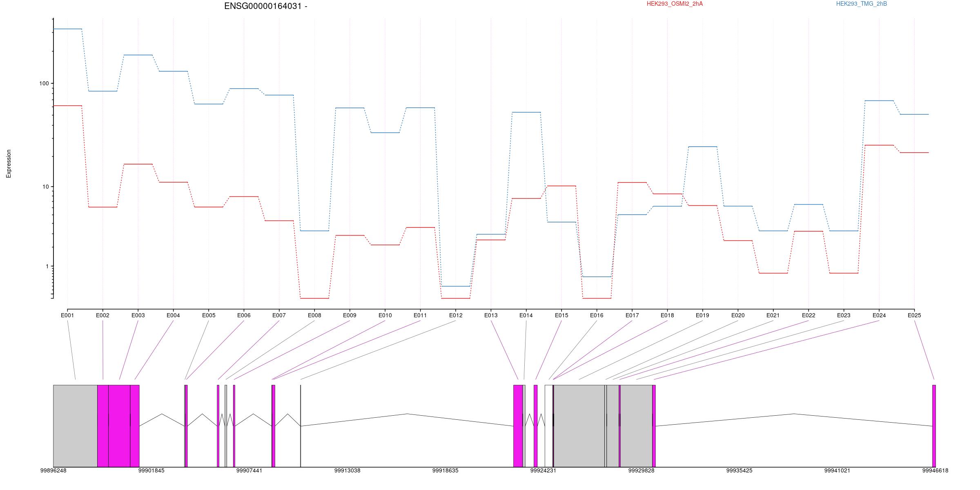The height and width of the screenshot is (490, 980).
Task: Select exon label E010
Action: [385, 315]
